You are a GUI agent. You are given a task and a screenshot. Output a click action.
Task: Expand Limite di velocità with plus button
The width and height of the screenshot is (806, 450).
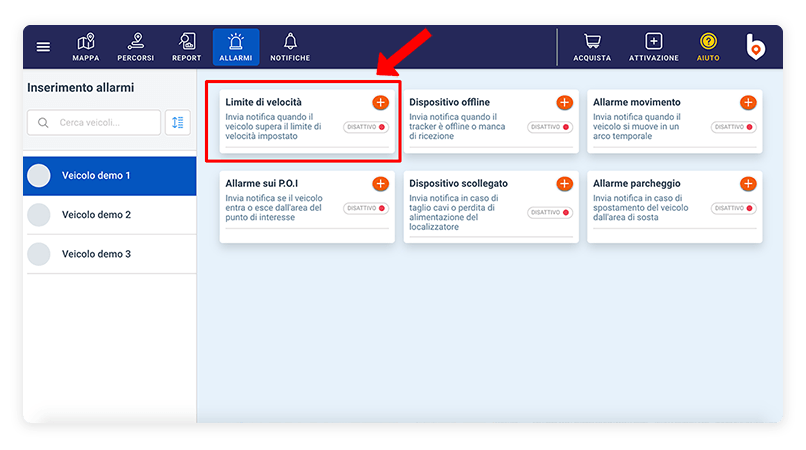380,103
